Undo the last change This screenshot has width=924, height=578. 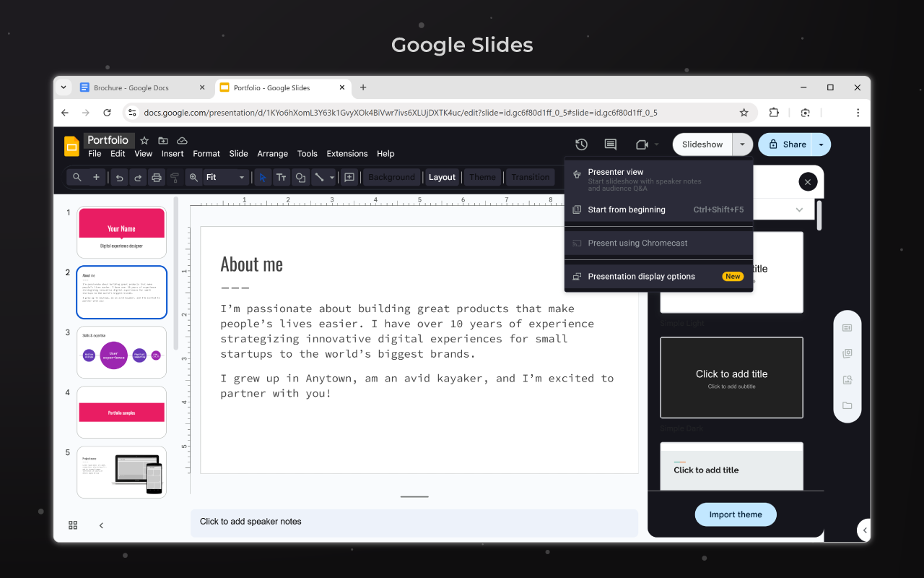click(x=119, y=177)
